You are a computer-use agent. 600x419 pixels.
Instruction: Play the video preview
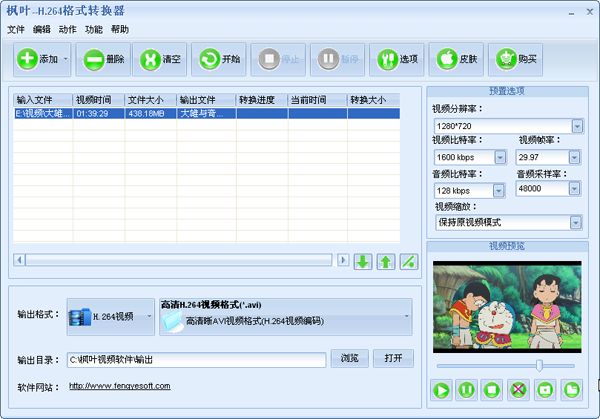click(441, 390)
